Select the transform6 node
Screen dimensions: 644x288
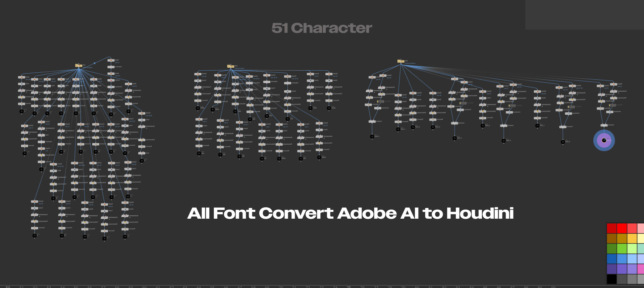[610, 112]
